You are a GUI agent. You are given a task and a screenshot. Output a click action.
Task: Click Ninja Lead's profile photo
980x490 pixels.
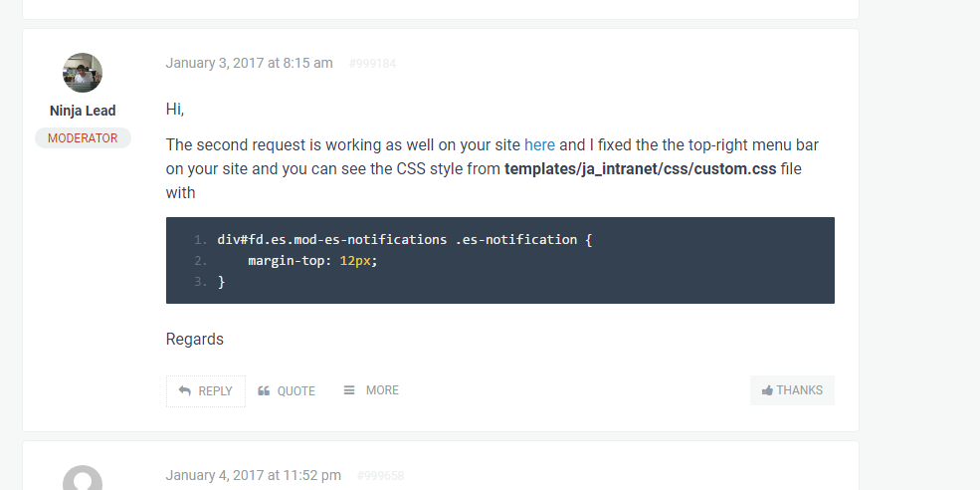pyautogui.click(x=83, y=73)
